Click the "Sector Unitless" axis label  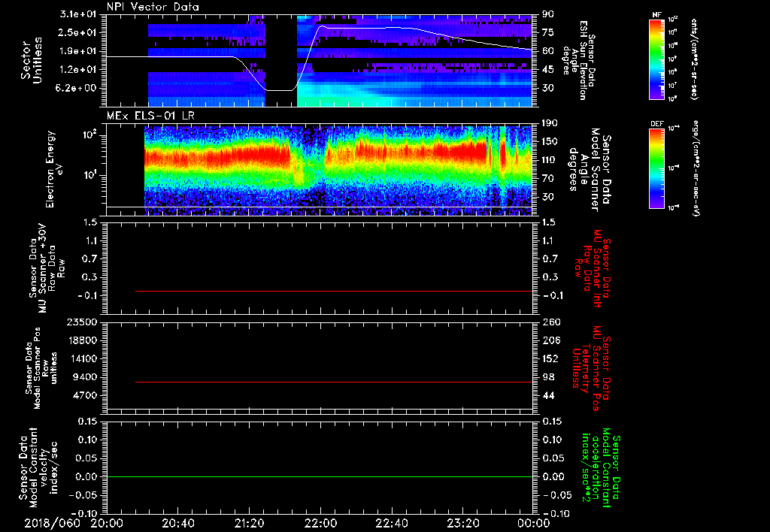point(31,60)
